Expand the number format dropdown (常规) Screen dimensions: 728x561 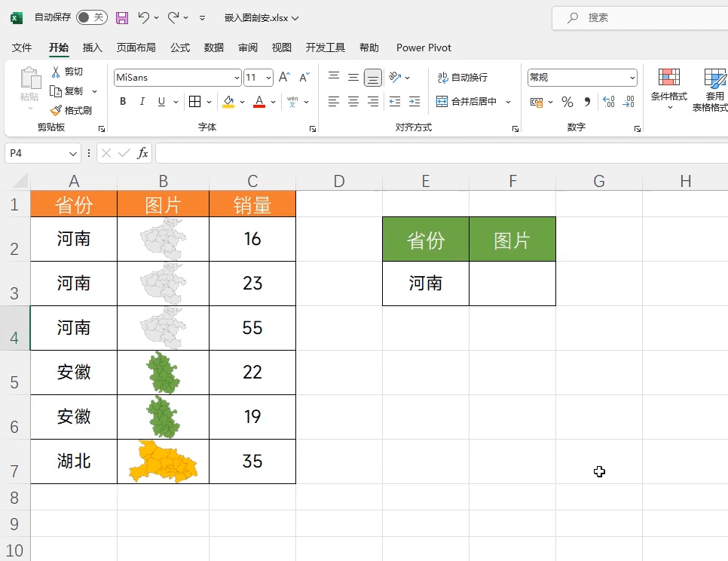click(632, 78)
